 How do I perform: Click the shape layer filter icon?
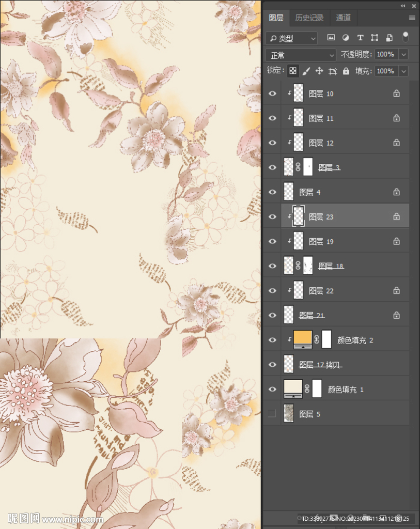[x=375, y=38]
